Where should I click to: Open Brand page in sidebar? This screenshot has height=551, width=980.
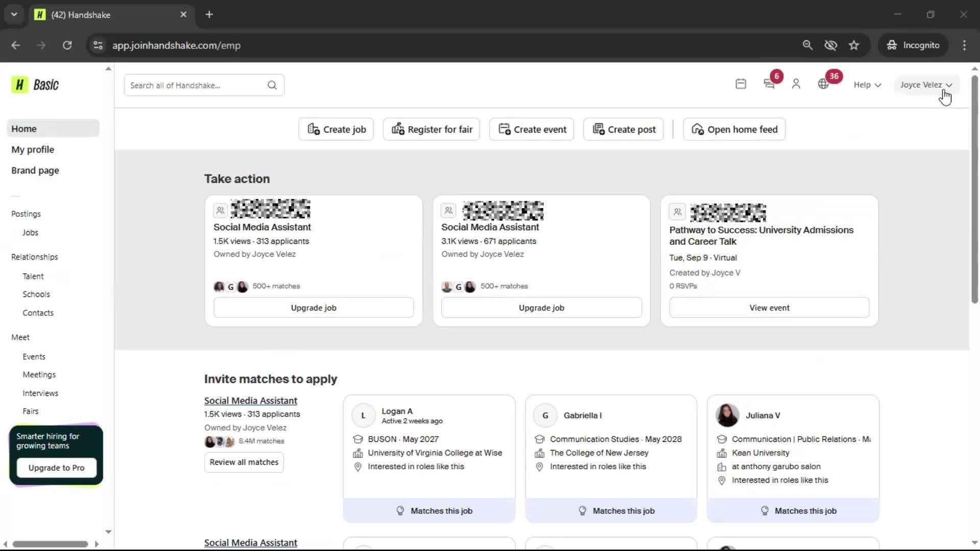[35, 170]
